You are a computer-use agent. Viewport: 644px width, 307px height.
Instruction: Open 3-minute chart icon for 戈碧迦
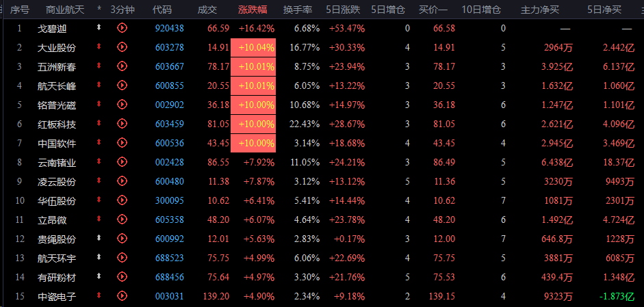click(122, 28)
